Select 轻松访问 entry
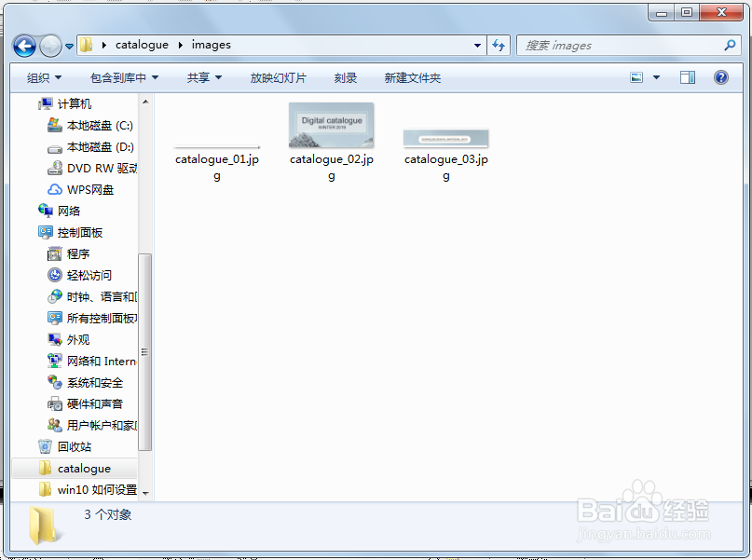Screen dimensions: 752x560 (89, 275)
